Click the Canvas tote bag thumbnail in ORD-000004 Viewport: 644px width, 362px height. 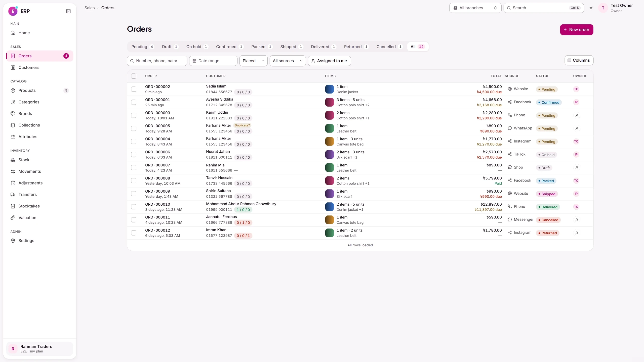[329, 142]
